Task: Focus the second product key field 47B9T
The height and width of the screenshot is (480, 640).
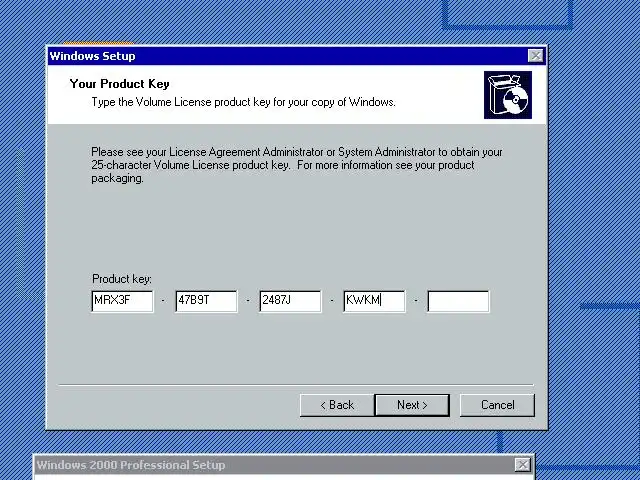Action: click(x=207, y=301)
